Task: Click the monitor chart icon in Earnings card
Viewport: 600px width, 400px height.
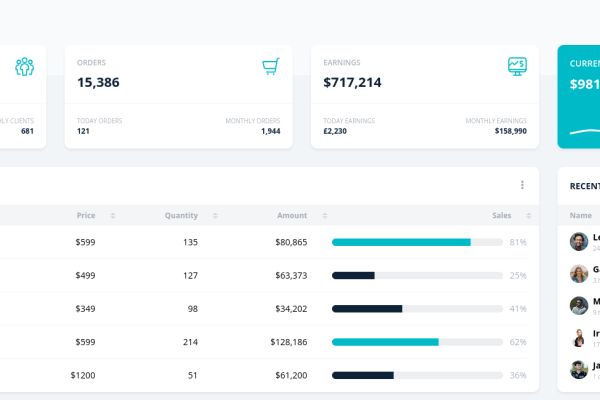Action: [x=517, y=66]
